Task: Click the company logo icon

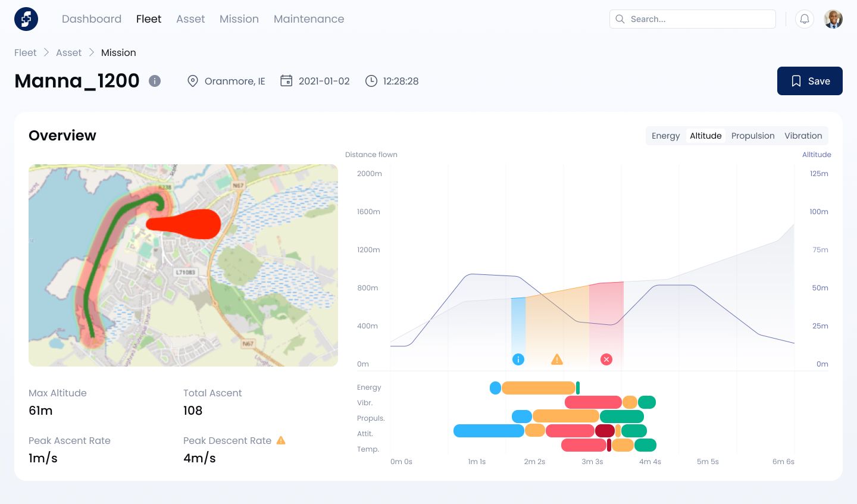Action: click(x=26, y=18)
